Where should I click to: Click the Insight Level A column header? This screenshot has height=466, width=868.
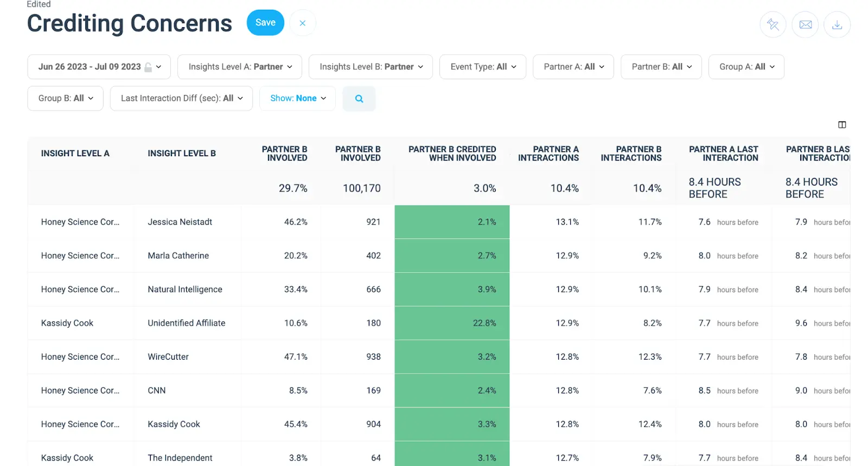75,154
